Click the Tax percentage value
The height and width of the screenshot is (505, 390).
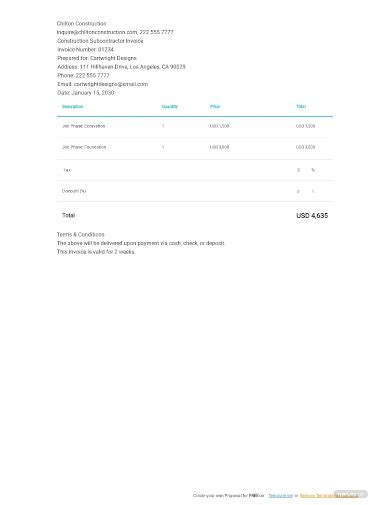tap(298, 170)
